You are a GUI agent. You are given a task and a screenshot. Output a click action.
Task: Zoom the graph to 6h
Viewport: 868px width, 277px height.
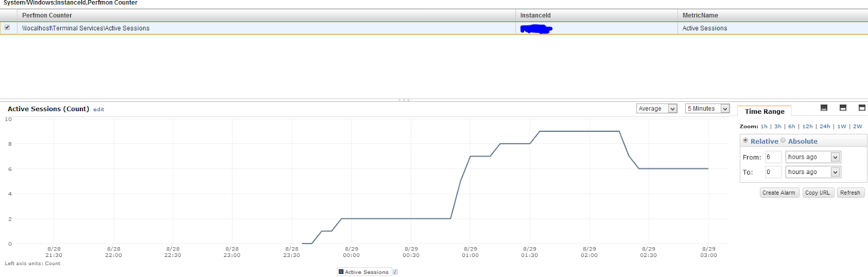tap(792, 126)
